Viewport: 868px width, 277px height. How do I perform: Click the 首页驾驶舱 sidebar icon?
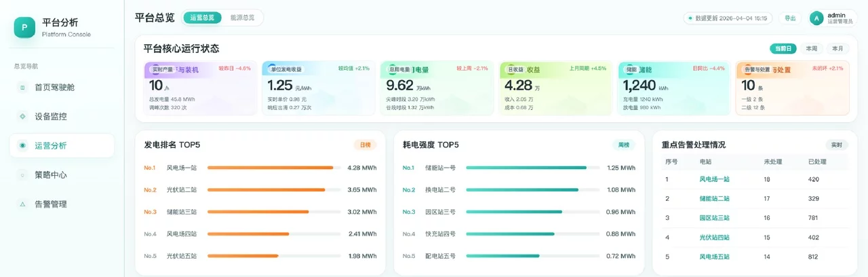(x=22, y=88)
